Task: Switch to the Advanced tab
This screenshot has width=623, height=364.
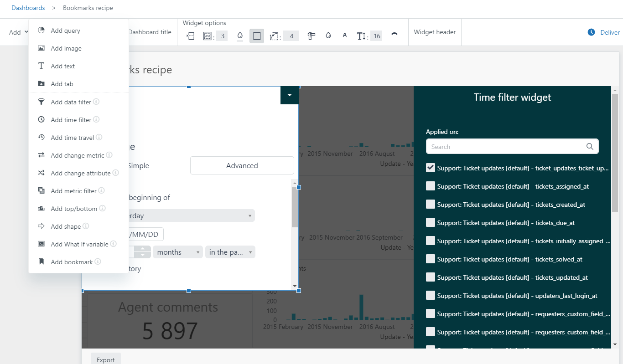Action: click(242, 165)
